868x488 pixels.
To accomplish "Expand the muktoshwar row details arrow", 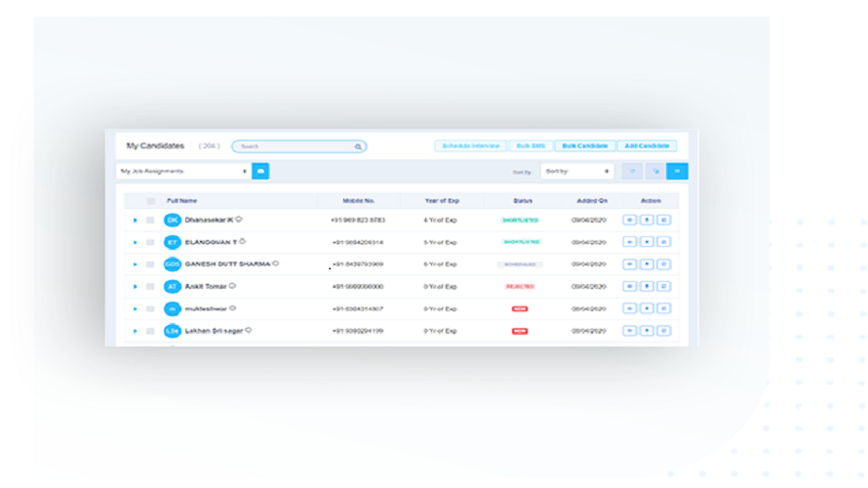I will 136,309.
